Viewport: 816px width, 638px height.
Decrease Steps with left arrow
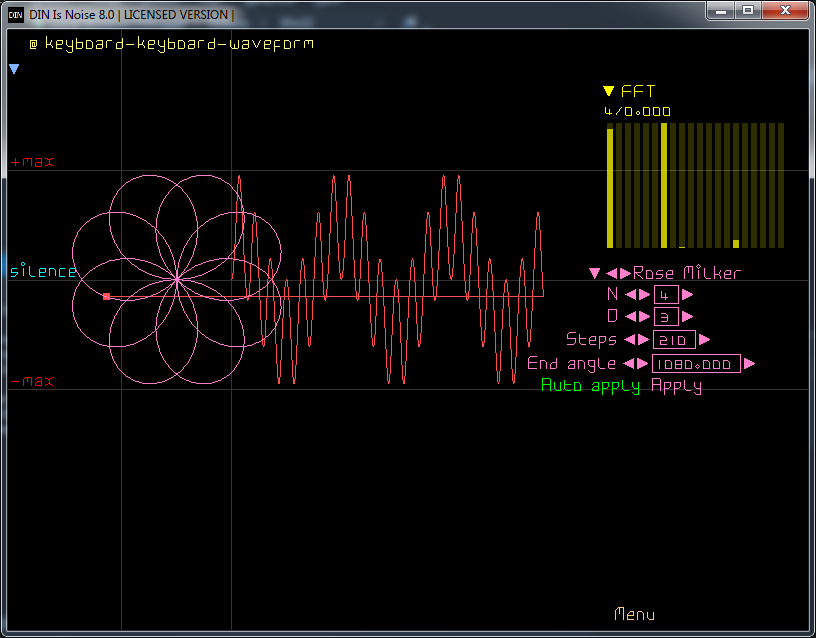click(x=629, y=340)
